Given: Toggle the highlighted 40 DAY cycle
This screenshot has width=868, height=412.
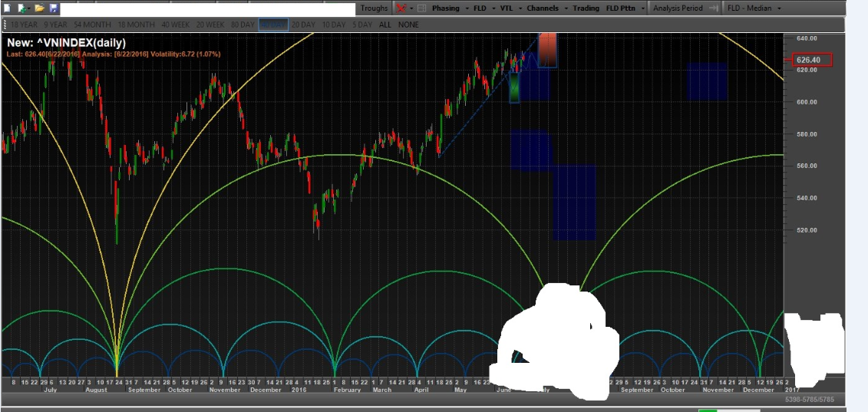Looking at the screenshot, I should pos(273,25).
